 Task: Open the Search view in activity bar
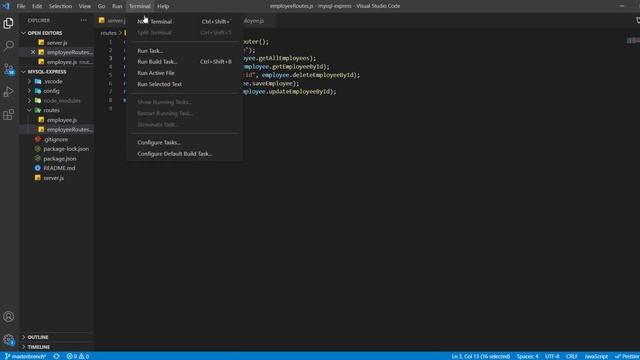[8, 46]
